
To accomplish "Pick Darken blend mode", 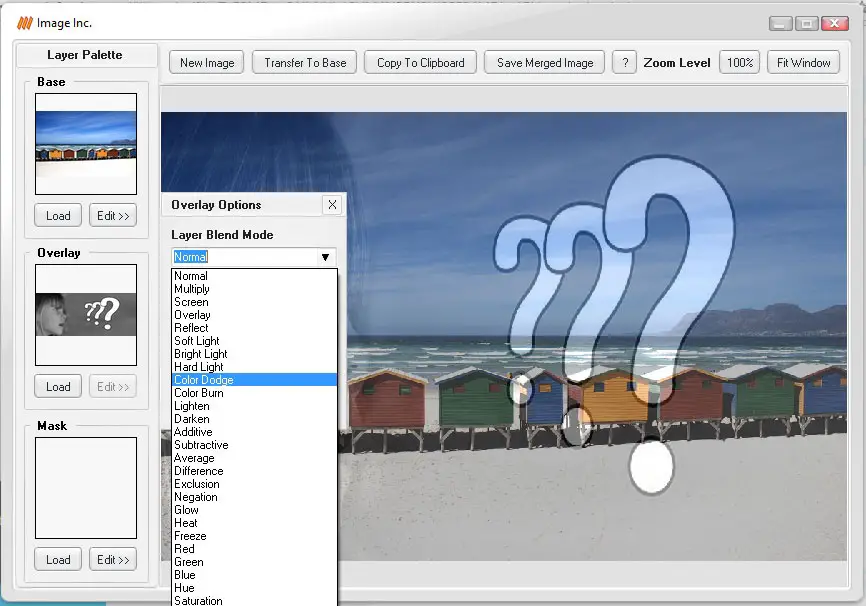I will pos(254,419).
